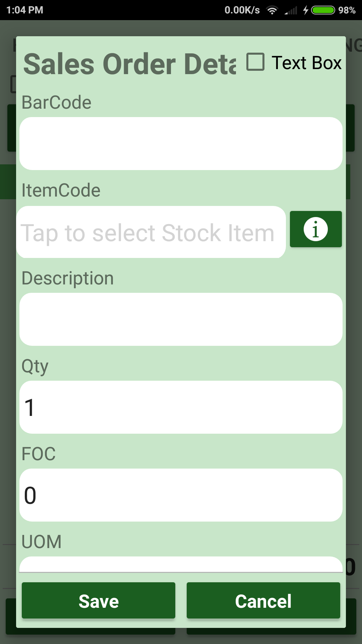The width and height of the screenshot is (362, 644).
Task: Focus the BarCode input field
Action: click(181, 144)
